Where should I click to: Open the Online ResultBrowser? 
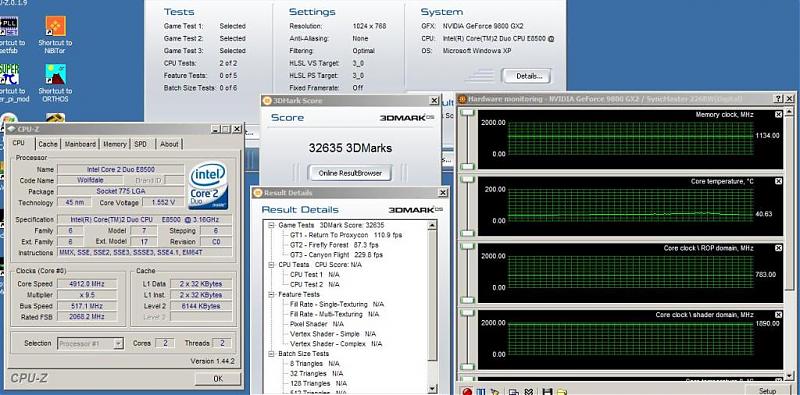pos(350,173)
